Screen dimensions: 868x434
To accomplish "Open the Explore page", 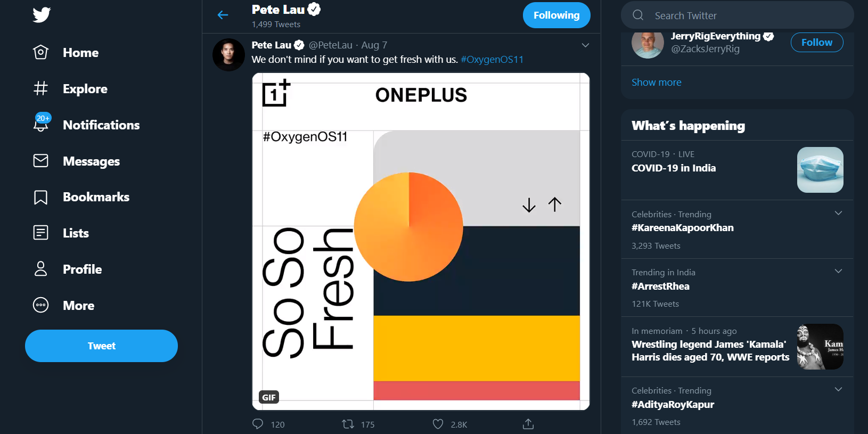I will (x=85, y=88).
